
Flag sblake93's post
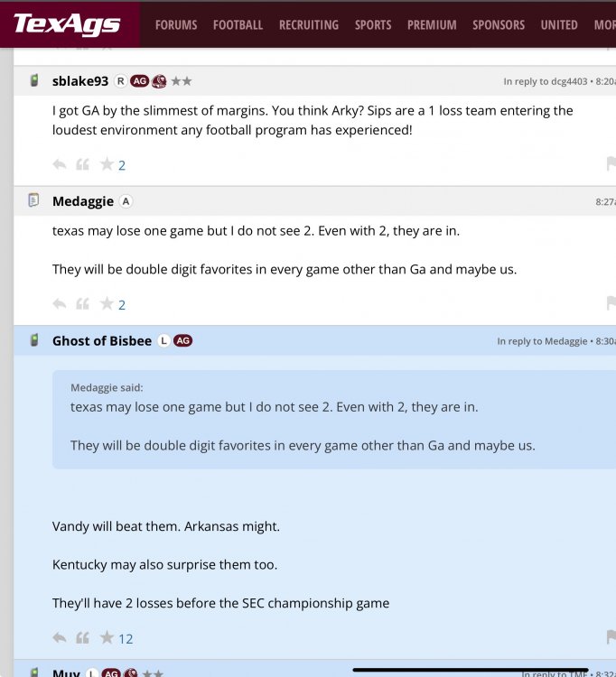611,164
